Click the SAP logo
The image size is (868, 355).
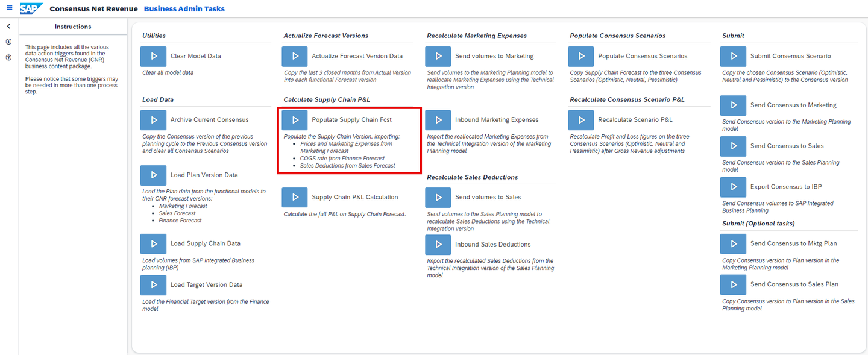coord(31,8)
